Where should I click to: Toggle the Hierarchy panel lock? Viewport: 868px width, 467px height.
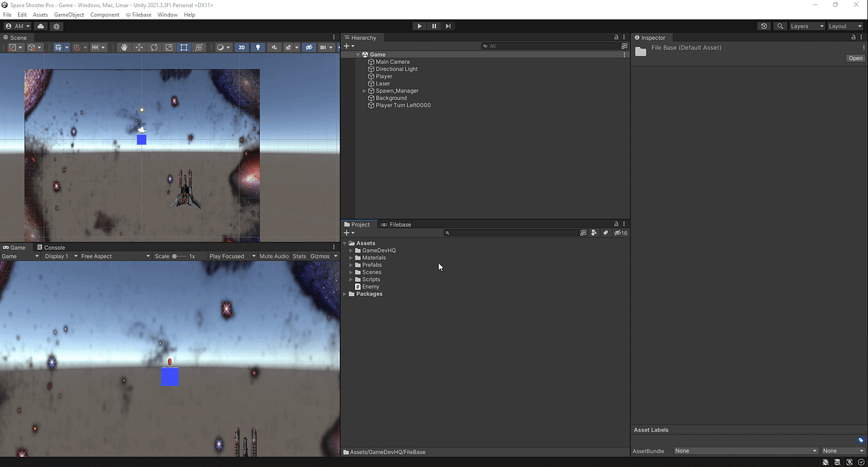616,38
